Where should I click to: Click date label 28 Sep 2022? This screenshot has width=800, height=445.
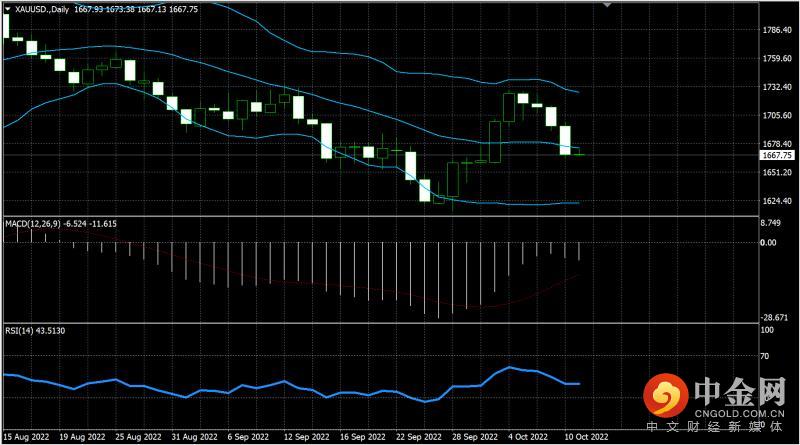point(475,437)
